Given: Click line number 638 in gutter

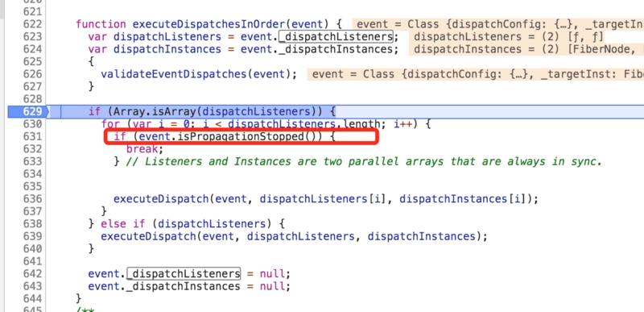Looking at the screenshot, I should pos(32,223).
